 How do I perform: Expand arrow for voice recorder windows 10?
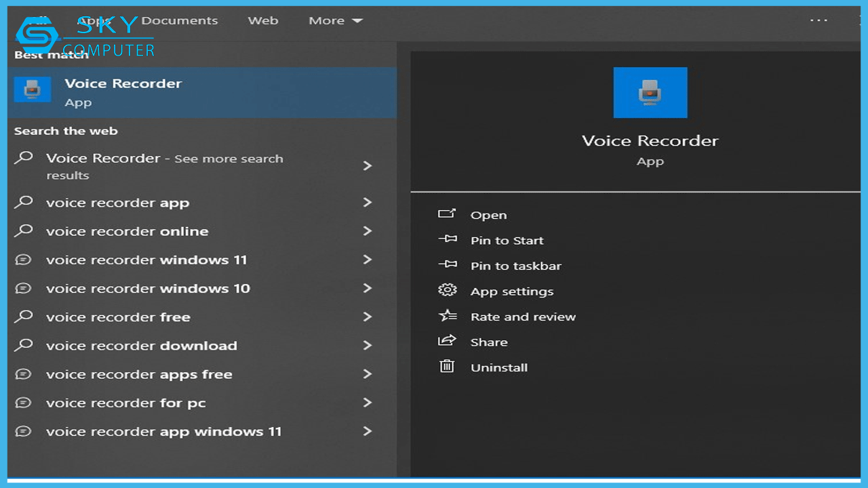[x=368, y=288]
